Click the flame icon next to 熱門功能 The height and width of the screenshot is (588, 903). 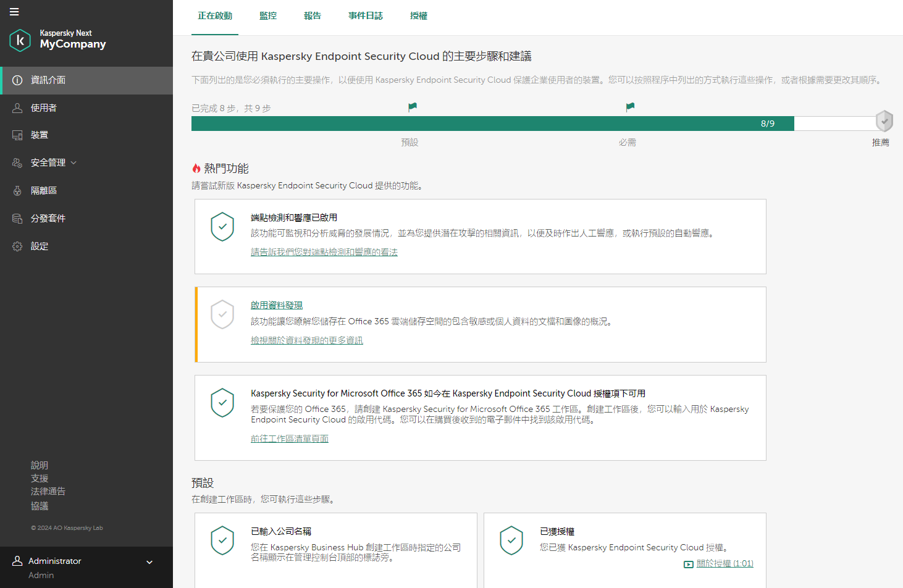pos(196,169)
